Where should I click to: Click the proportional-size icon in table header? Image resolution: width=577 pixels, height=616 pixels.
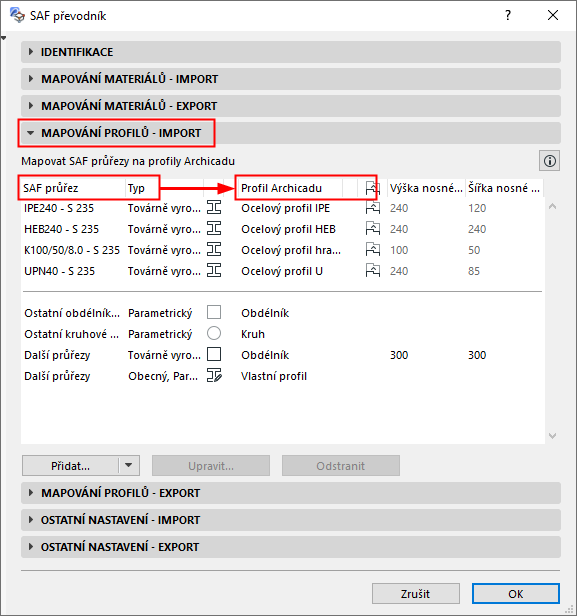click(x=372, y=188)
